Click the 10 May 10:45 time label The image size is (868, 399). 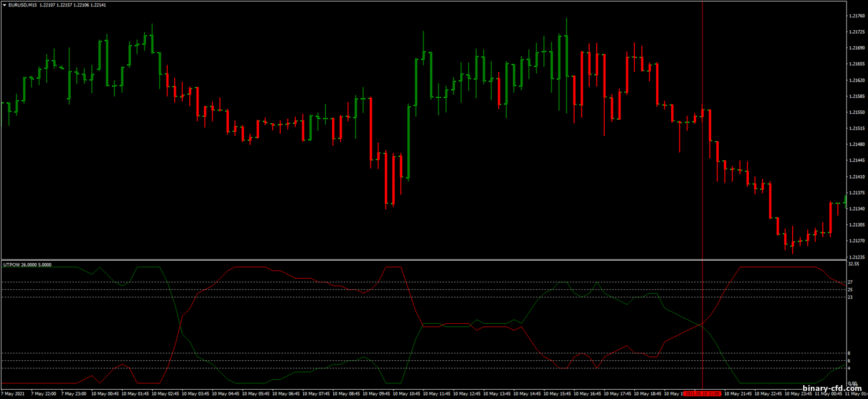(x=407, y=394)
